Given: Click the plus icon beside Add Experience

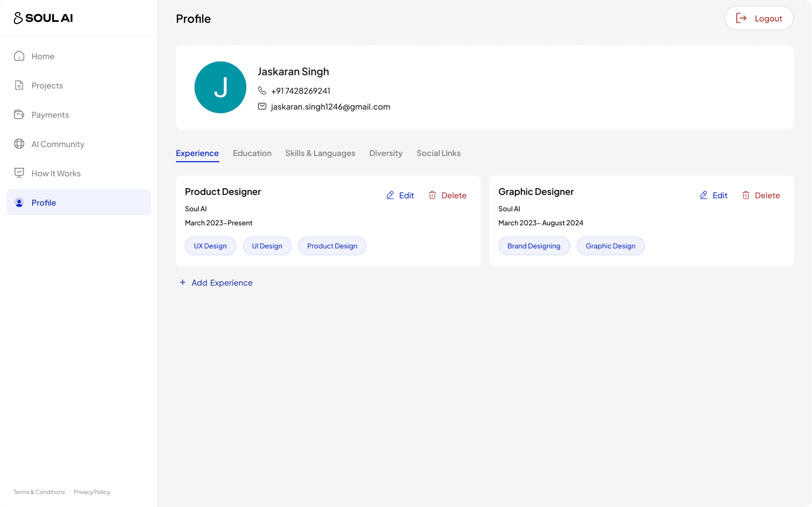Looking at the screenshot, I should 182,282.
